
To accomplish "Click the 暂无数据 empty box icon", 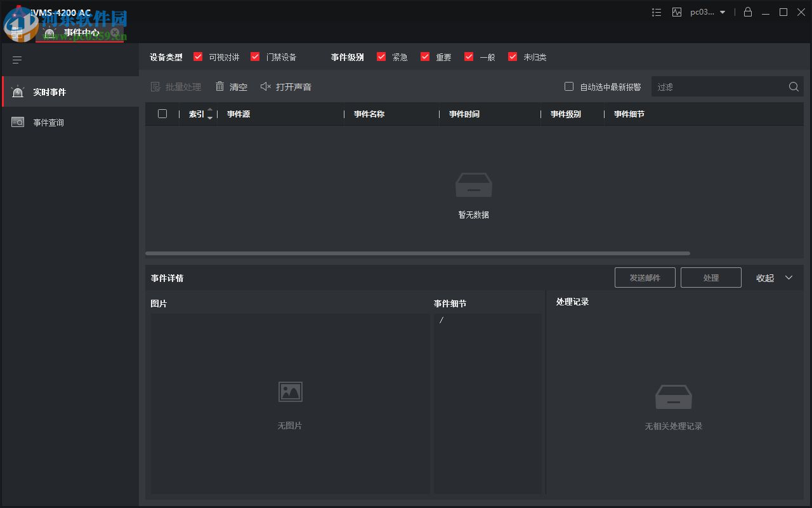I will coord(474,185).
